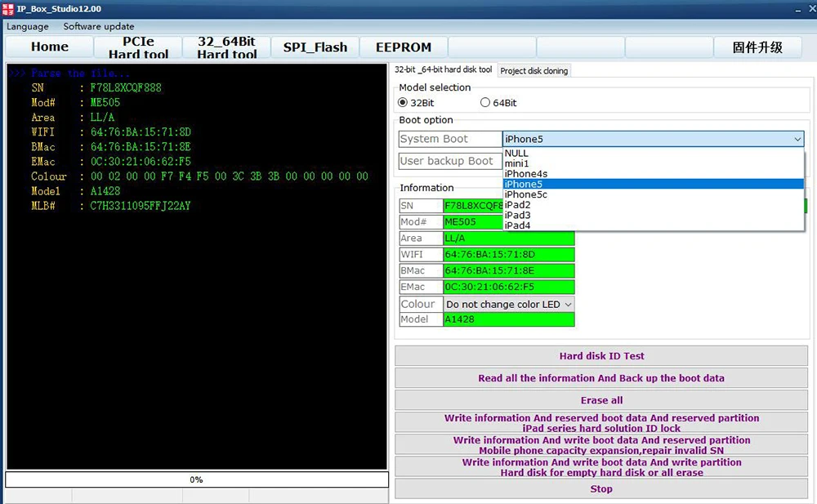Click the EMac address field

tap(508, 287)
